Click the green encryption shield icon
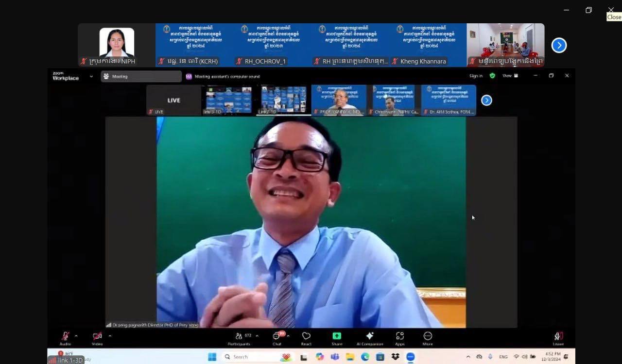Screen dimensions: 622x364 [x=492, y=76]
